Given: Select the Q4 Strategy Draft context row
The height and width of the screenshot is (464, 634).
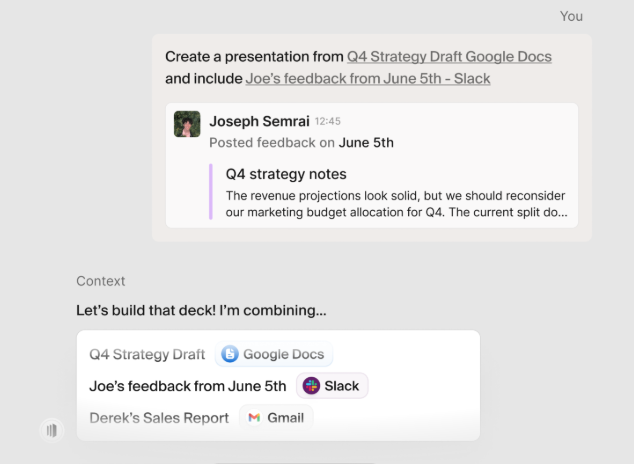Looking at the screenshot, I should pos(278,354).
